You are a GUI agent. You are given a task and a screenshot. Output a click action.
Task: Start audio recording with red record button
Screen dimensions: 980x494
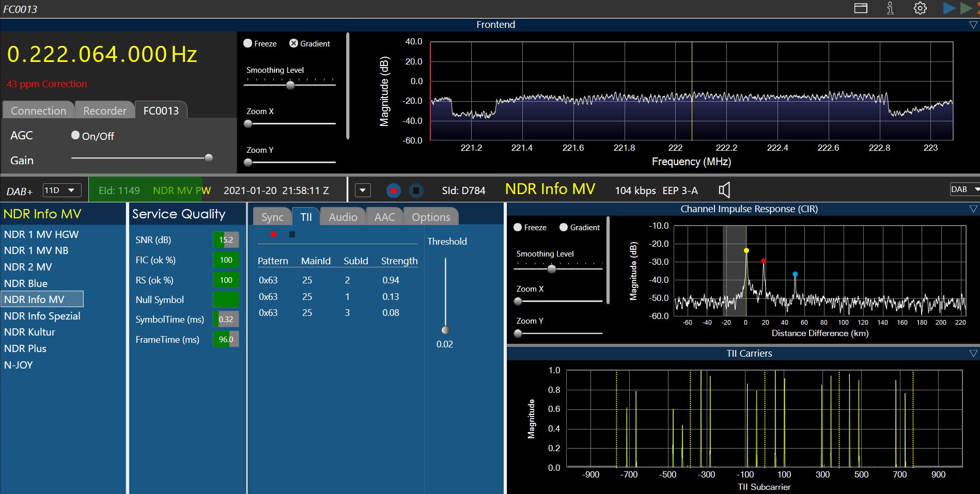pyautogui.click(x=393, y=190)
